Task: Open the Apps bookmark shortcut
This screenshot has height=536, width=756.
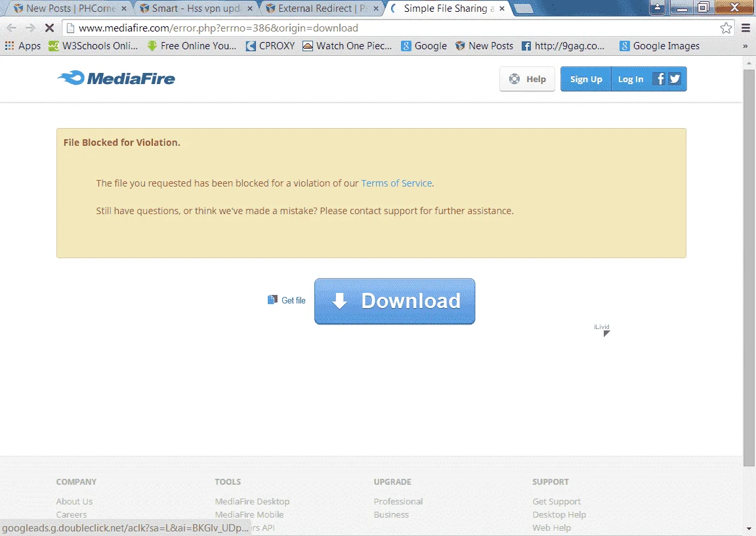Action: click(x=23, y=46)
